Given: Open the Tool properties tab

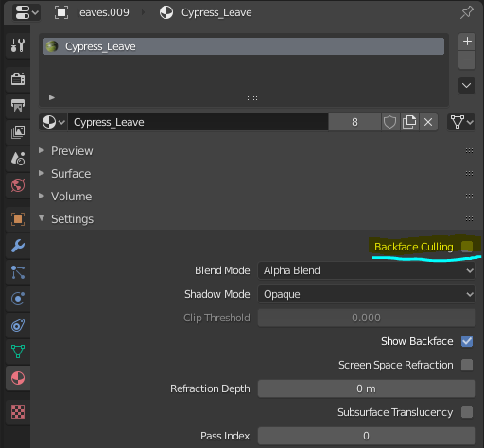Looking at the screenshot, I should click(18, 45).
